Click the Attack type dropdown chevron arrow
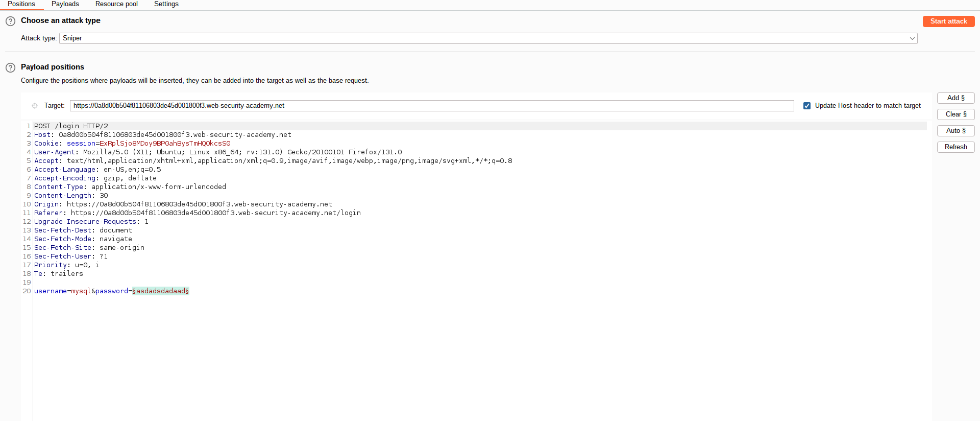 pos(912,38)
